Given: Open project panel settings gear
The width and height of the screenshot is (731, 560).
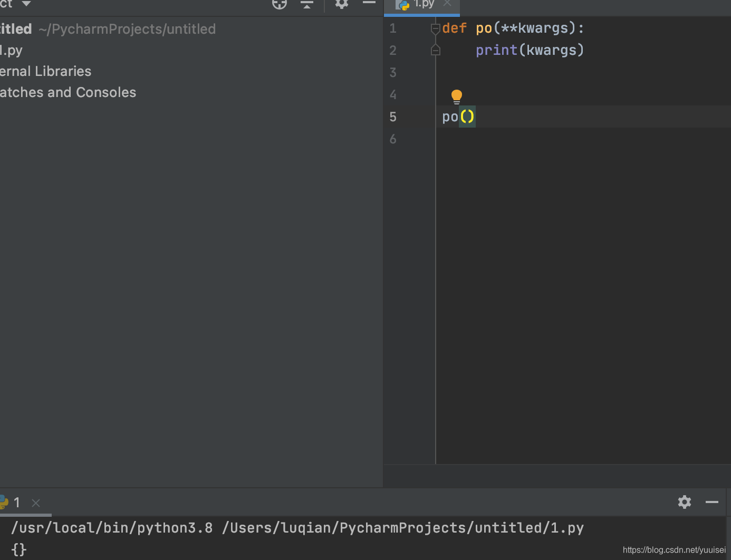Looking at the screenshot, I should point(342,4).
